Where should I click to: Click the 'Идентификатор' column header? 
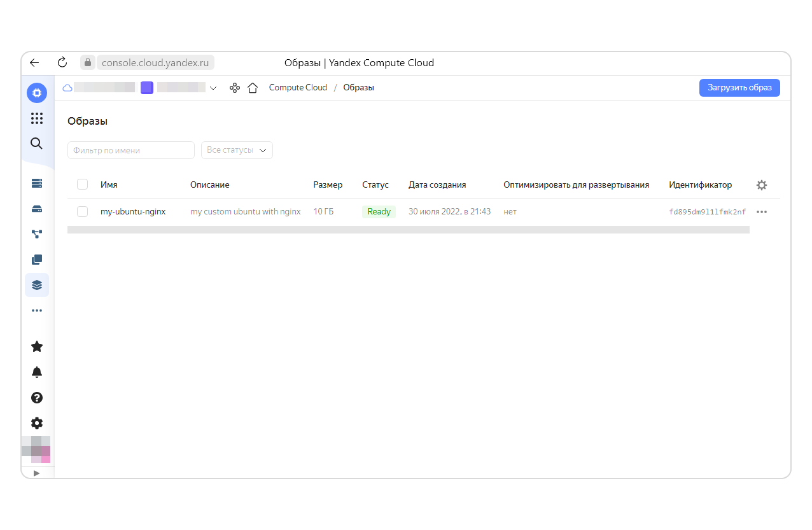[x=701, y=185]
